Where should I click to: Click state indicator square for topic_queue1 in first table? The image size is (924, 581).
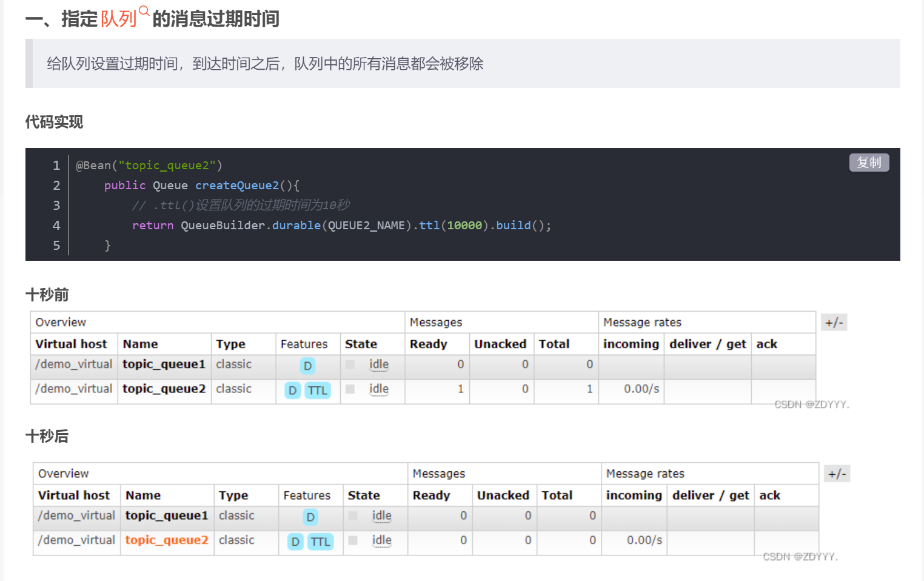(350, 364)
